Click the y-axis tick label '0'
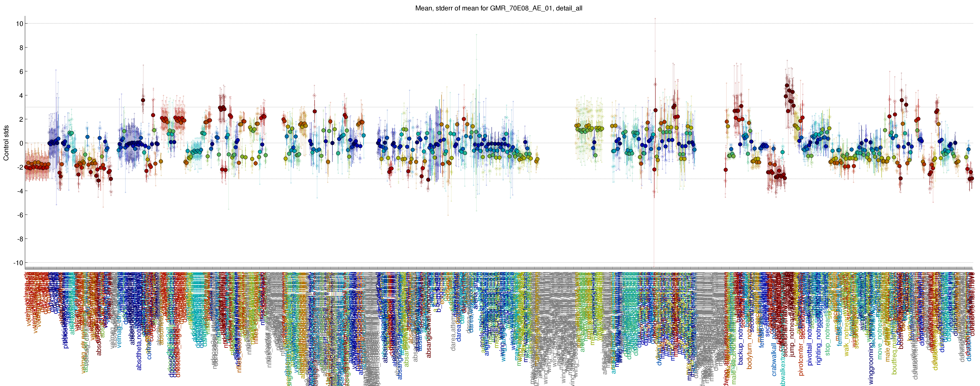 click(x=21, y=143)
